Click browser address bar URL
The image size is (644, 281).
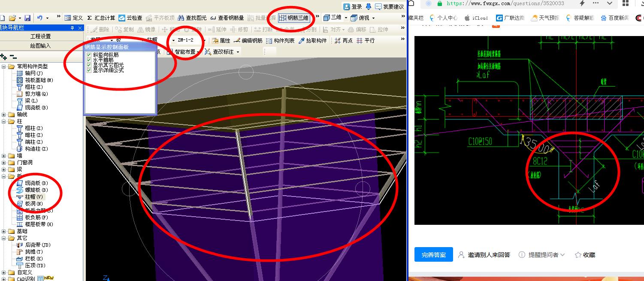pos(505,3)
